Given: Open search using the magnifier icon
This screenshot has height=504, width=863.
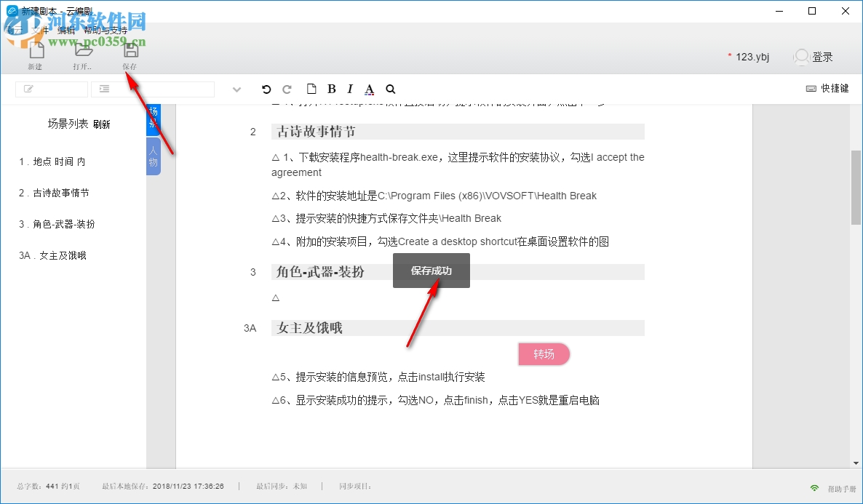Looking at the screenshot, I should 391,88.
